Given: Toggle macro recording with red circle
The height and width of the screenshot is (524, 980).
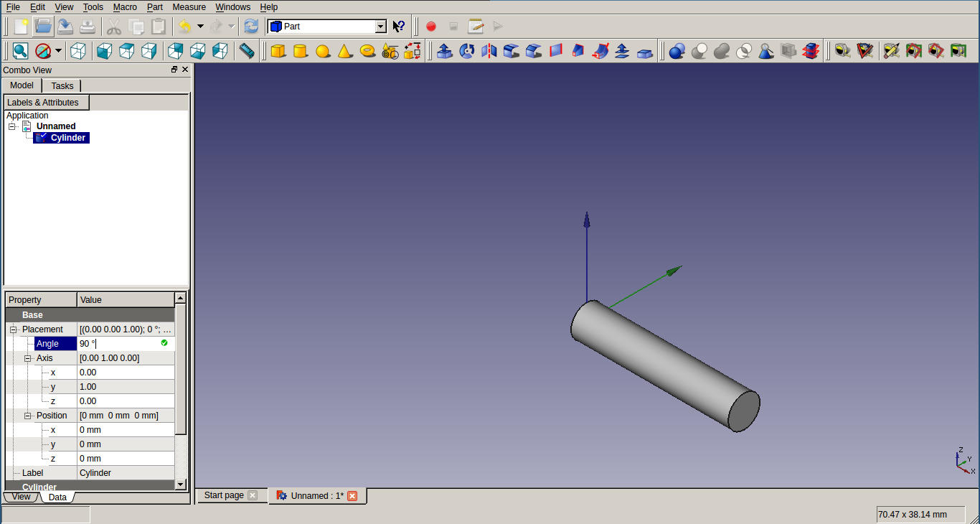Looking at the screenshot, I should tap(431, 27).
